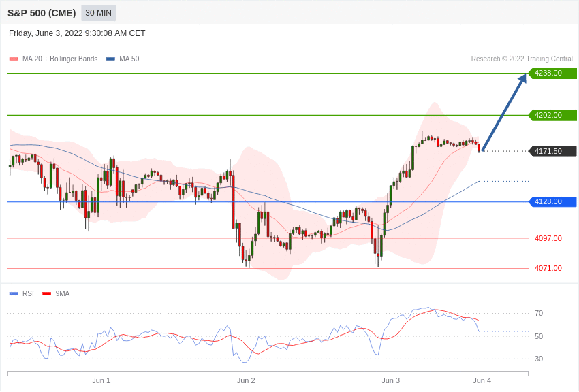The width and height of the screenshot is (579, 392).
Task: Click the Jun 3 date axis label
Action: click(x=391, y=380)
